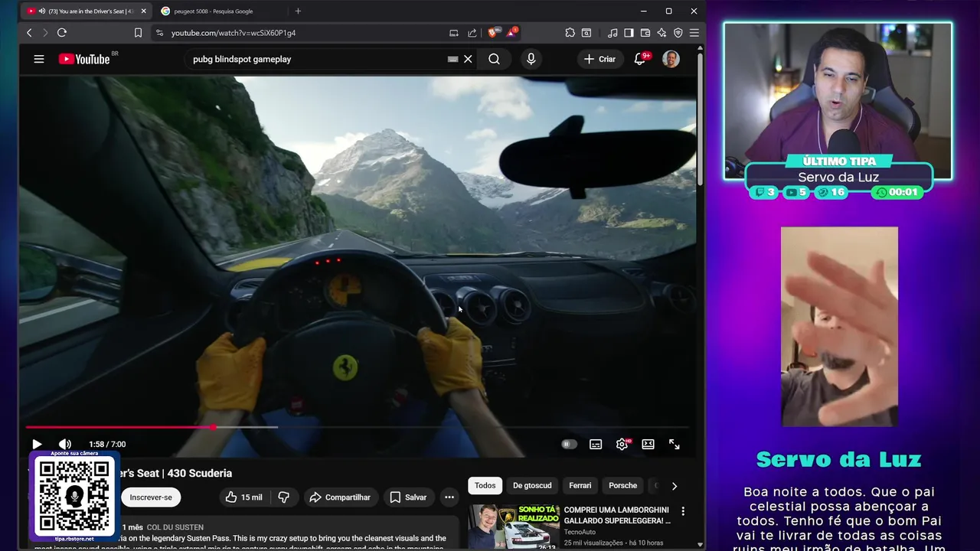This screenshot has height=551, width=980.
Task: Open Brave Shields lion icon
Action: (x=493, y=32)
